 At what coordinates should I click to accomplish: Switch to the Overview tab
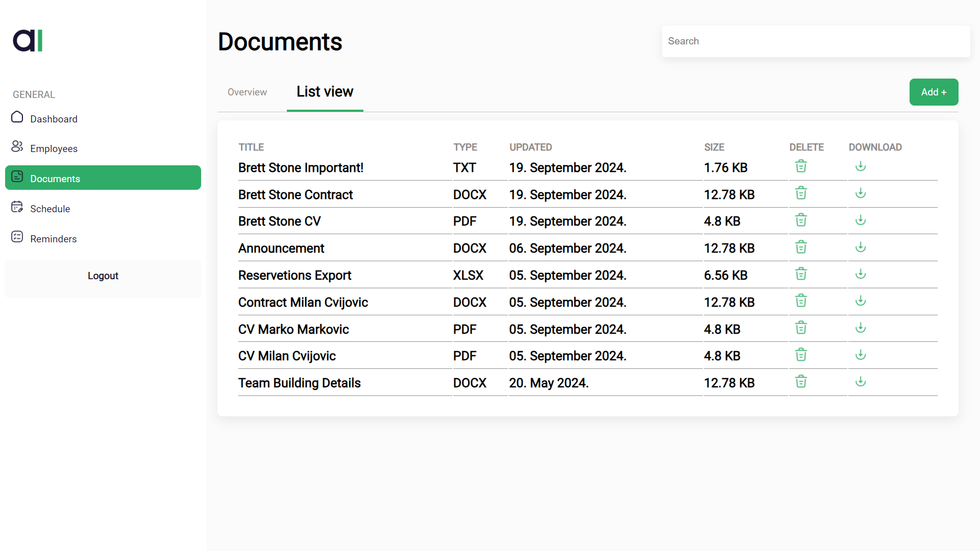pyautogui.click(x=247, y=92)
